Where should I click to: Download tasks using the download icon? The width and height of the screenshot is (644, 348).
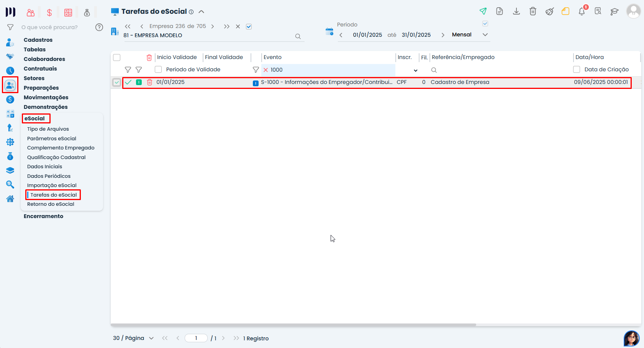coord(516,11)
